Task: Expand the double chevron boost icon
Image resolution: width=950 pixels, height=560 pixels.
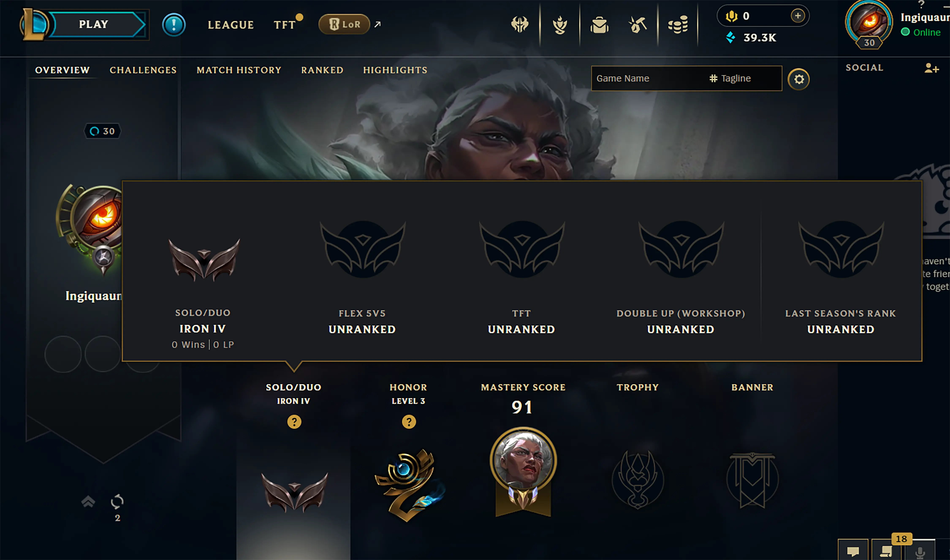Action: point(88,502)
